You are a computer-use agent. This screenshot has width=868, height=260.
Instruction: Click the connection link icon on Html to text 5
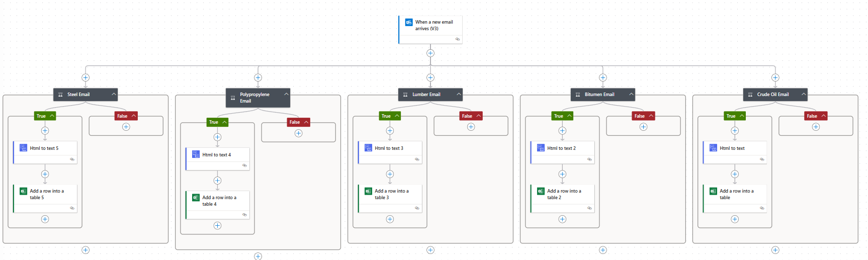pos(72,159)
